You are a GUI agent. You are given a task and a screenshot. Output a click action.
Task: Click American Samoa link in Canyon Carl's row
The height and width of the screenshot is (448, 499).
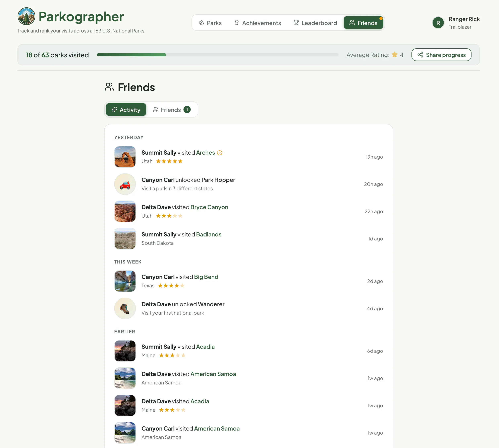217,429
